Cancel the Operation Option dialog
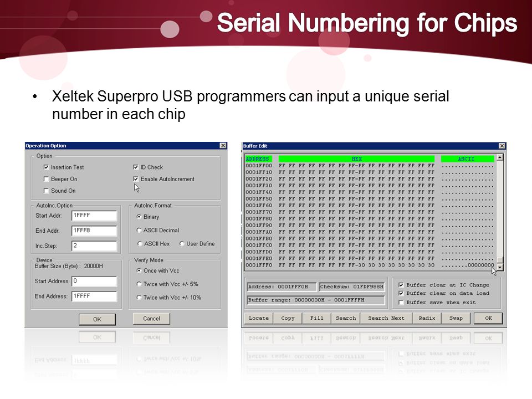Viewport: 532px width, 399px height. (151, 319)
